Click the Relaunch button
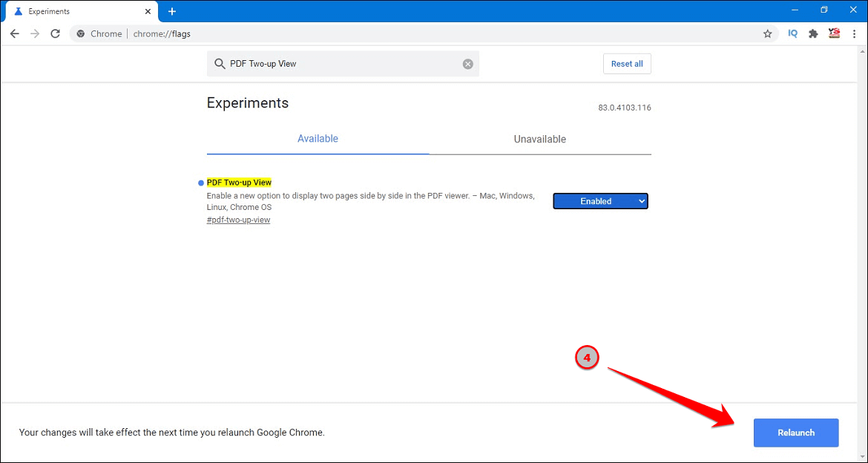This screenshot has height=463, width=868. pos(796,433)
